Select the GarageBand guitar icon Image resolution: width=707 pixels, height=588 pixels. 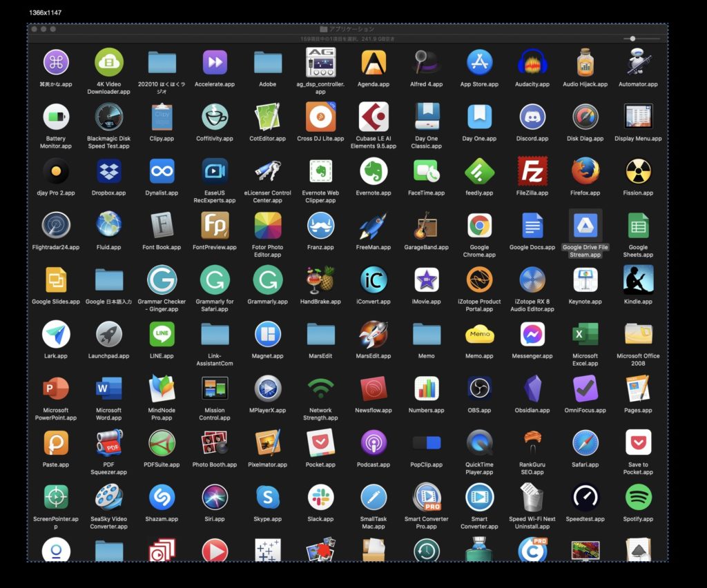(426, 225)
